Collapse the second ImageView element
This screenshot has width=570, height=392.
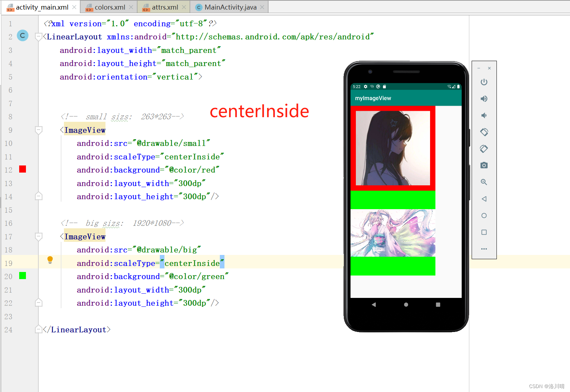coord(38,236)
